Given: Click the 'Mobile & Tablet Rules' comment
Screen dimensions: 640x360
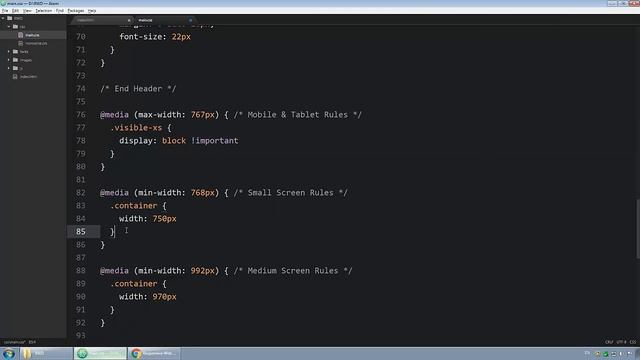Looking at the screenshot, I should (x=298, y=115).
